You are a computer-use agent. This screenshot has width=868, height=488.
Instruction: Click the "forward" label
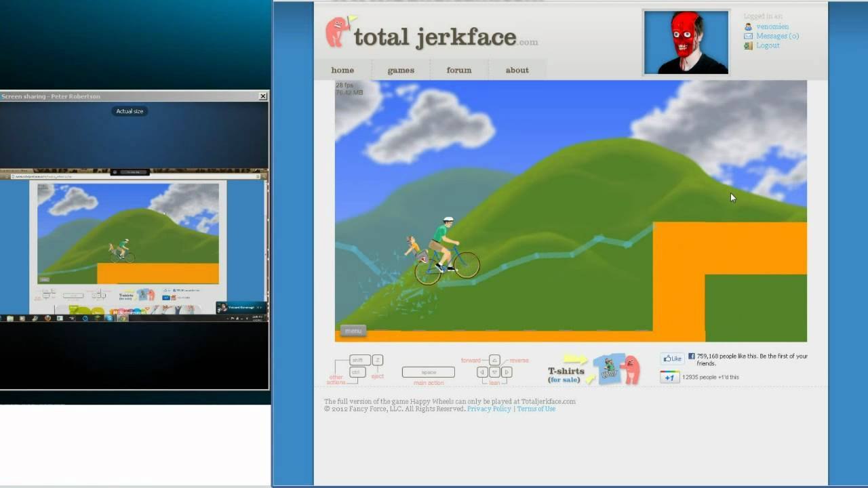pos(471,361)
